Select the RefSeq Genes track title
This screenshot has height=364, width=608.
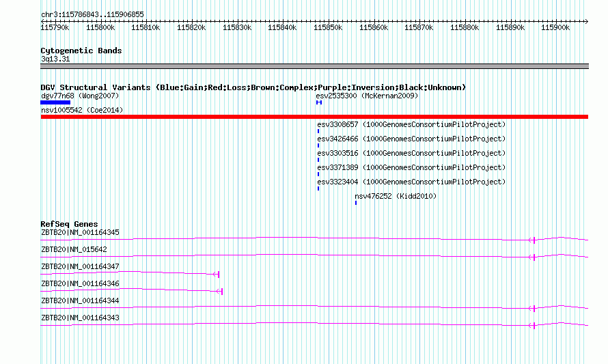[x=70, y=224]
